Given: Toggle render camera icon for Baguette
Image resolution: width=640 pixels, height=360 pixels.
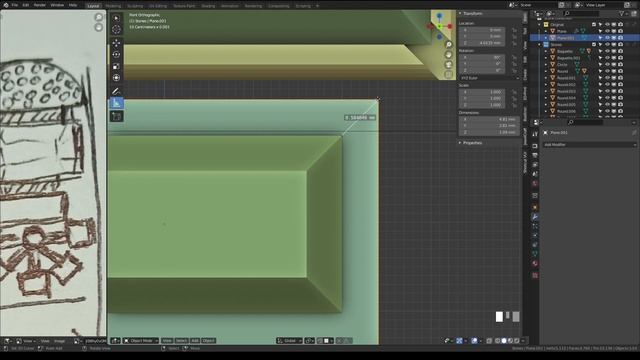Looking at the screenshot, I should (620, 51).
